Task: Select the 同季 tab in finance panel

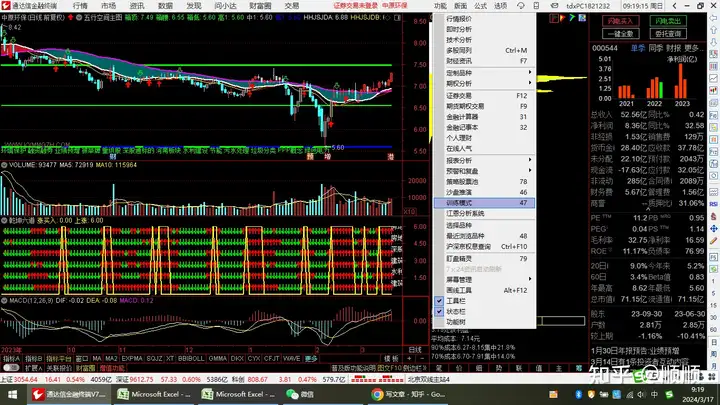Action: coord(655,48)
